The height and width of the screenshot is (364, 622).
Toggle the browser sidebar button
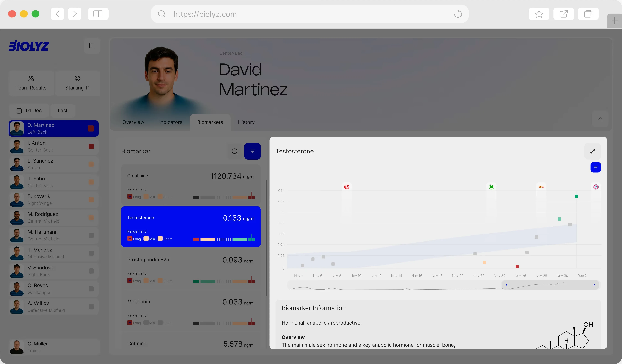[x=98, y=14]
